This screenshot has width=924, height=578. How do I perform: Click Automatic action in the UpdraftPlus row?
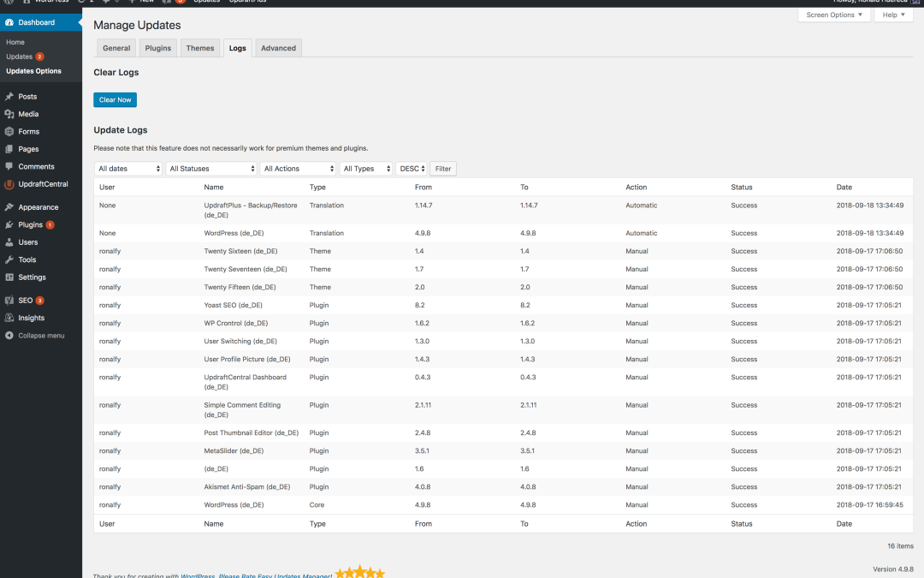tap(641, 206)
